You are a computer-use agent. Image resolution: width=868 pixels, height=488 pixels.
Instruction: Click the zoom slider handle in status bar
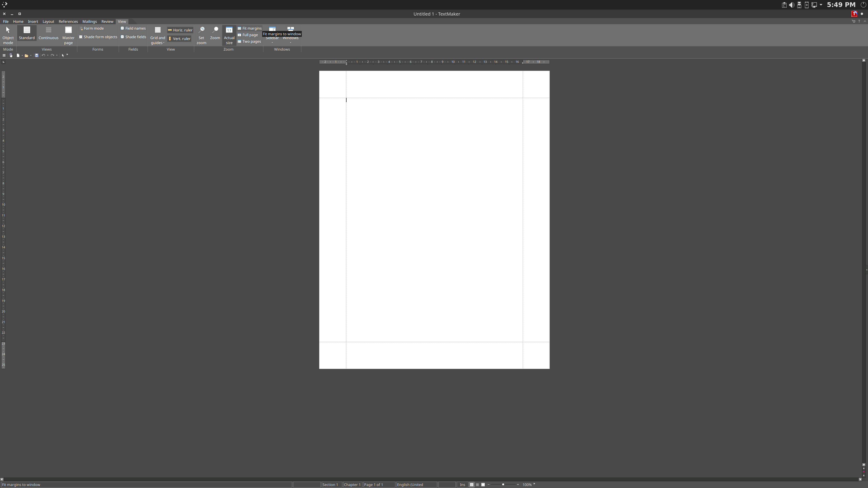coord(503,485)
